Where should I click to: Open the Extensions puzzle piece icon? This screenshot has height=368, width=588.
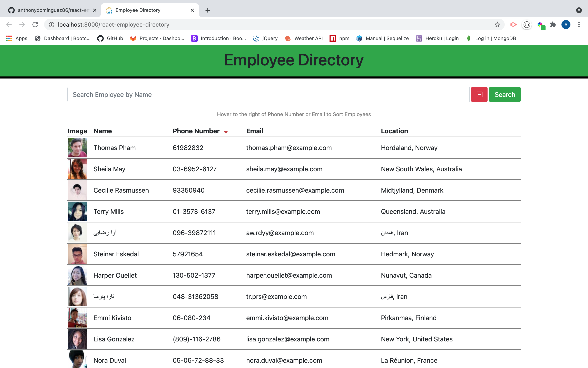(553, 25)
